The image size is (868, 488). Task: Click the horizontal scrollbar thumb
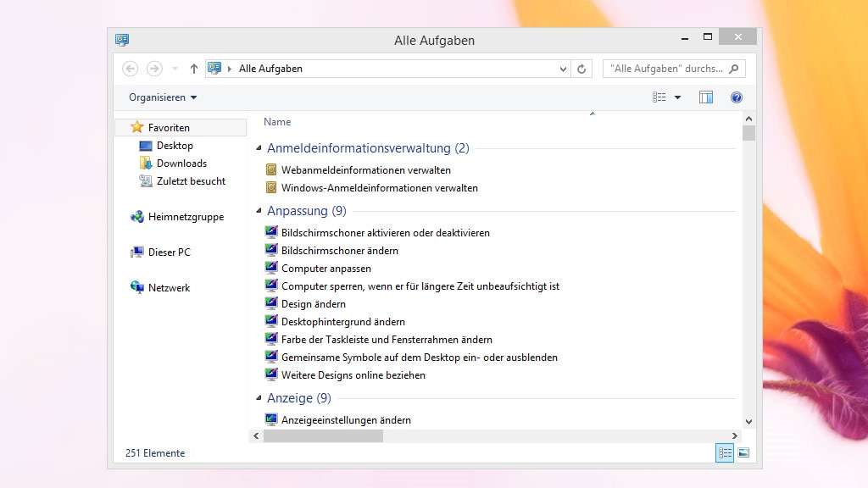tap(323, 435)
